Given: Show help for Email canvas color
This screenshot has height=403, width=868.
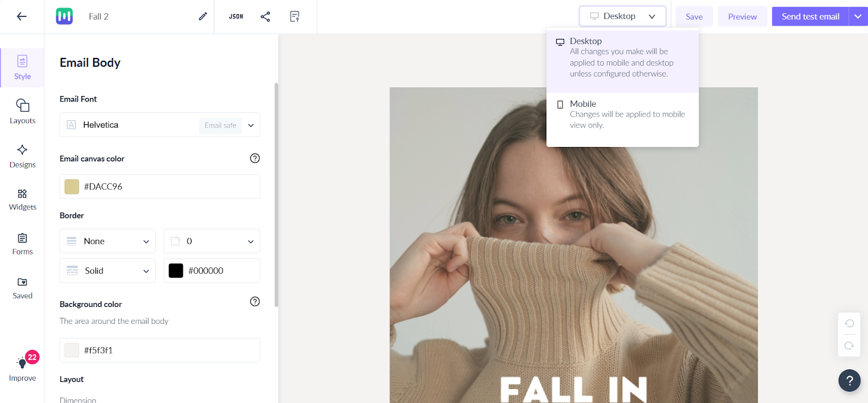Looking at the screenshot, I should (x=255, y=158).
